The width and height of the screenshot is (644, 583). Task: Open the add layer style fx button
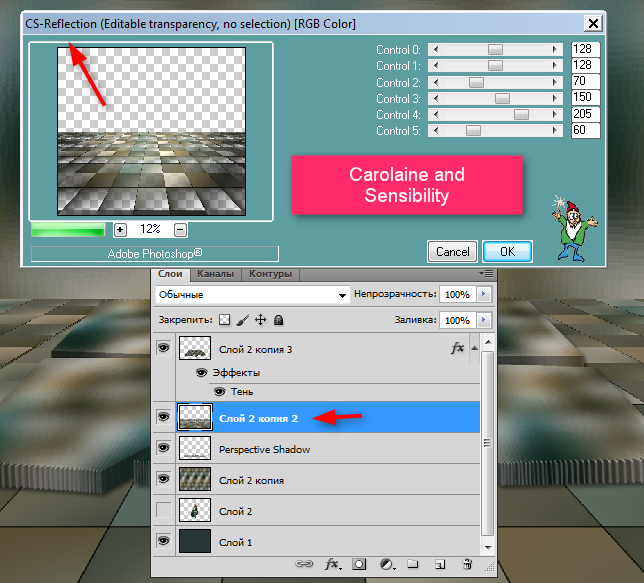333,564
